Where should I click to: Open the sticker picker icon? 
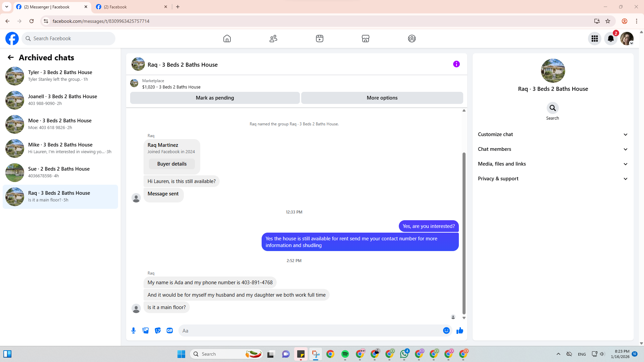coord(158,330)
